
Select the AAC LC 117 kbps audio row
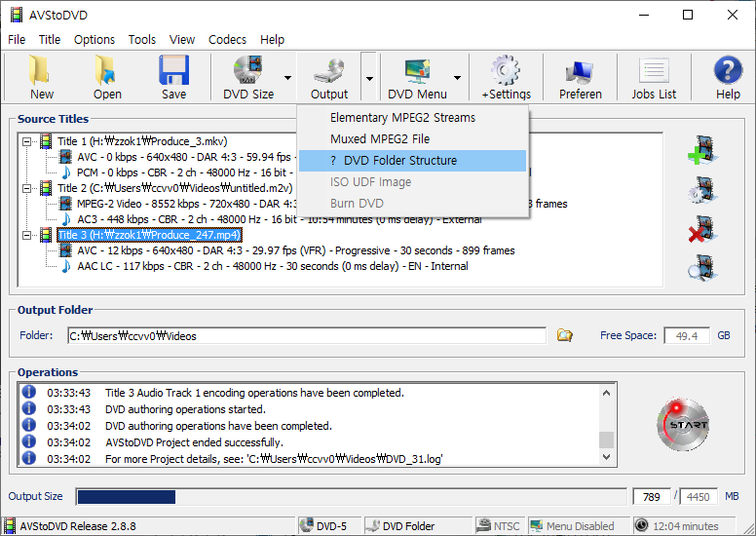[x=273, y=266]
